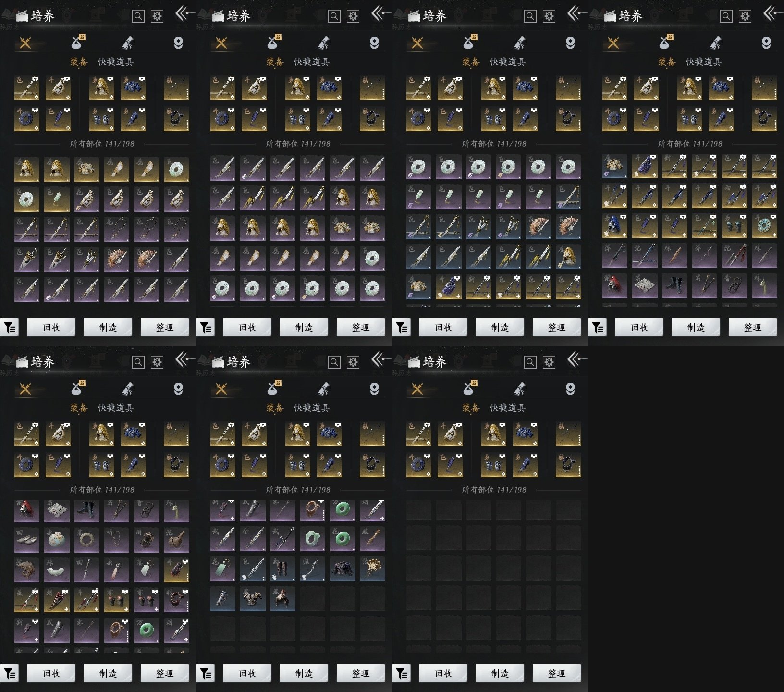Viewport: 784px width, 692px height.
Task: Select 装备 tab in the empty-inventory panel
Action: tap(470, 408)
